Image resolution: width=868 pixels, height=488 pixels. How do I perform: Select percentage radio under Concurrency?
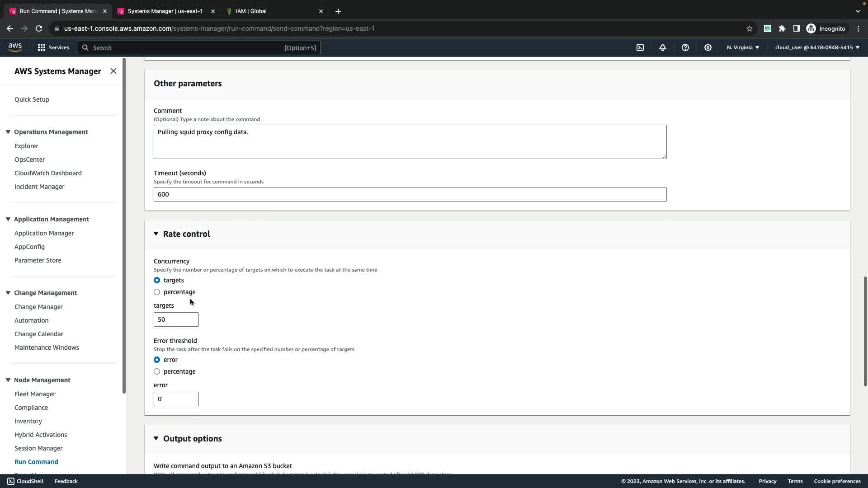(157, 292)
